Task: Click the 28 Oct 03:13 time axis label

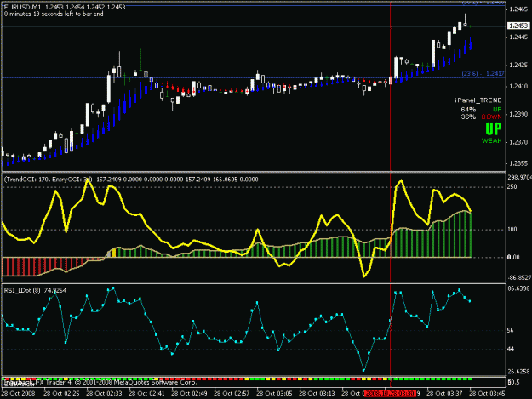Action: point(317,394)
